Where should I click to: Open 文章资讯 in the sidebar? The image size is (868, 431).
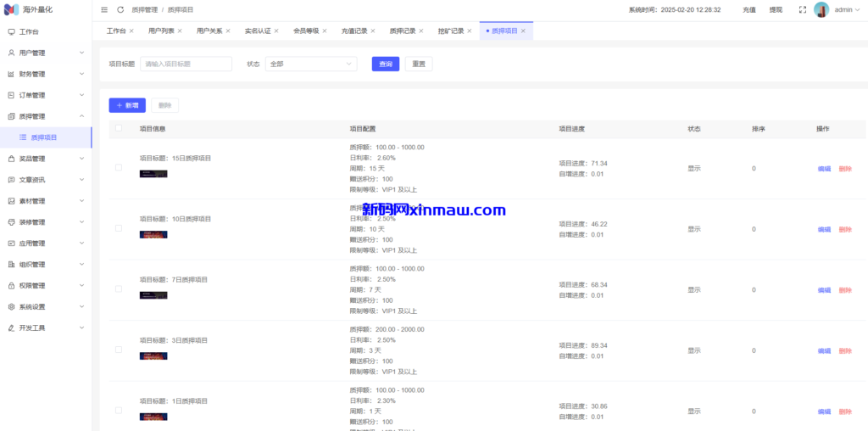pyautogui.click(x=46, y=180)
